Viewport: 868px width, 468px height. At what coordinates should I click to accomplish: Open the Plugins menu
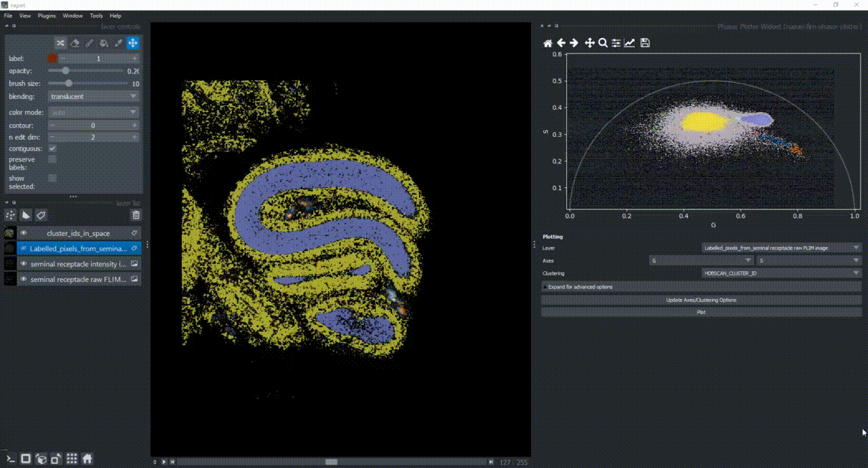[47, 15]
